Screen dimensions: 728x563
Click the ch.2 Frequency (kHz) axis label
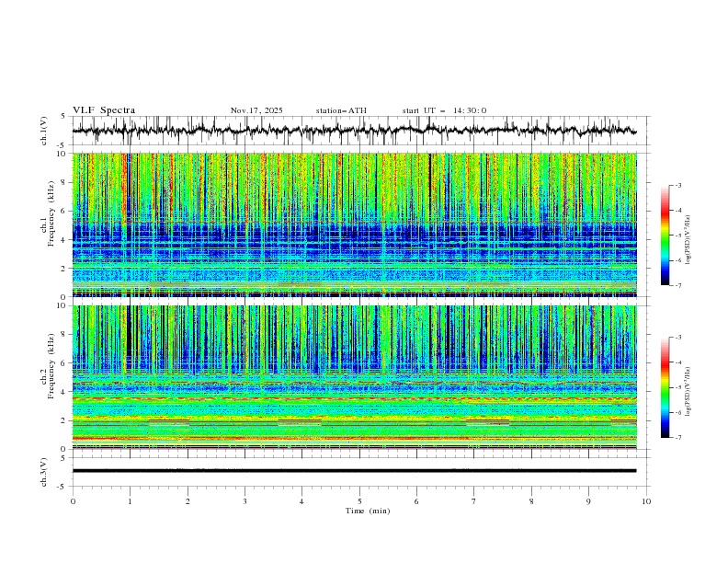pos(49,366)
